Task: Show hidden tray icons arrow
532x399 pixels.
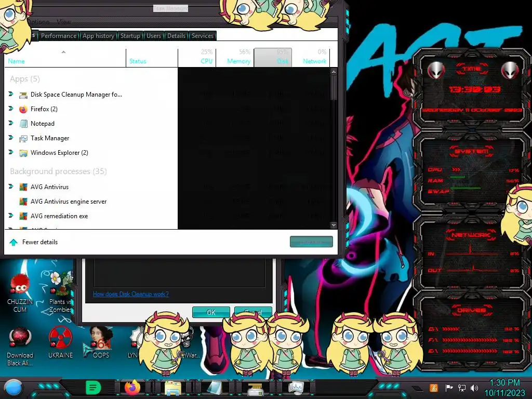Action: click(418, 389)
